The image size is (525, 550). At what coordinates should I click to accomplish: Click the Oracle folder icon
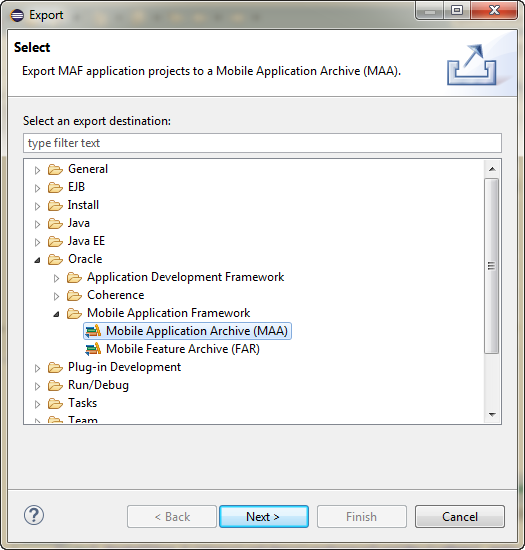coord(55,259)
